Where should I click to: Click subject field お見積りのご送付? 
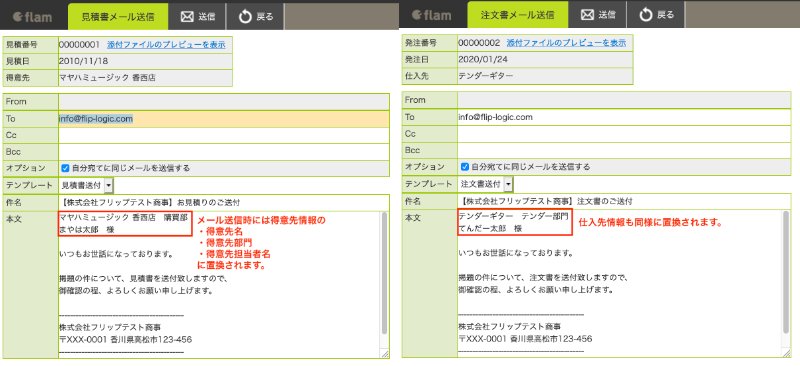tap(223, 202)
